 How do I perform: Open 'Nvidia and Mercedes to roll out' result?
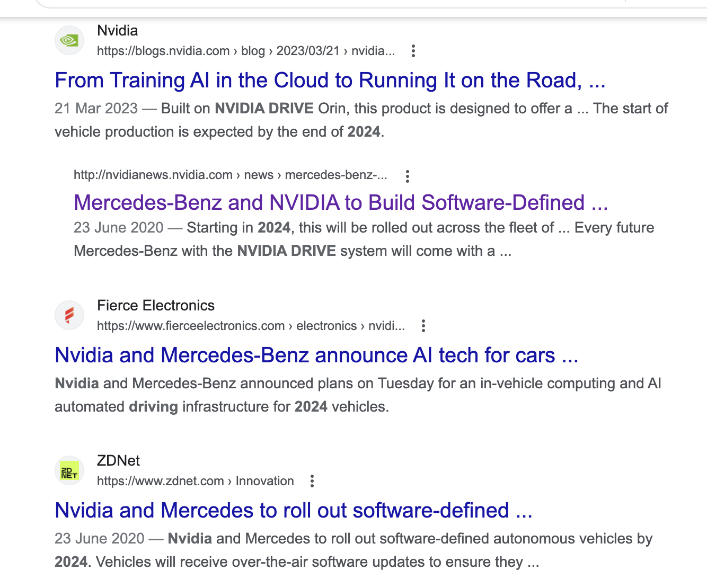[294, 511]
